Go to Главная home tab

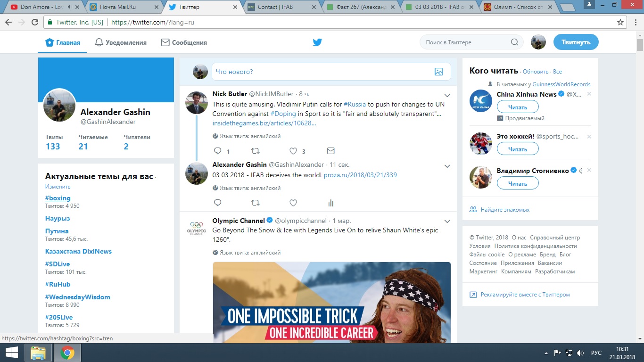click(63, 42)
